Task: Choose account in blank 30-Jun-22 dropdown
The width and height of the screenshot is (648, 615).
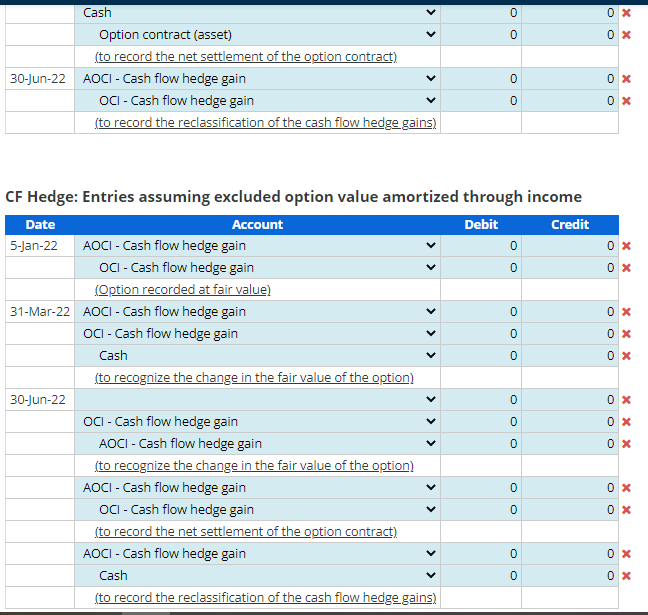Action: point(257,400)
